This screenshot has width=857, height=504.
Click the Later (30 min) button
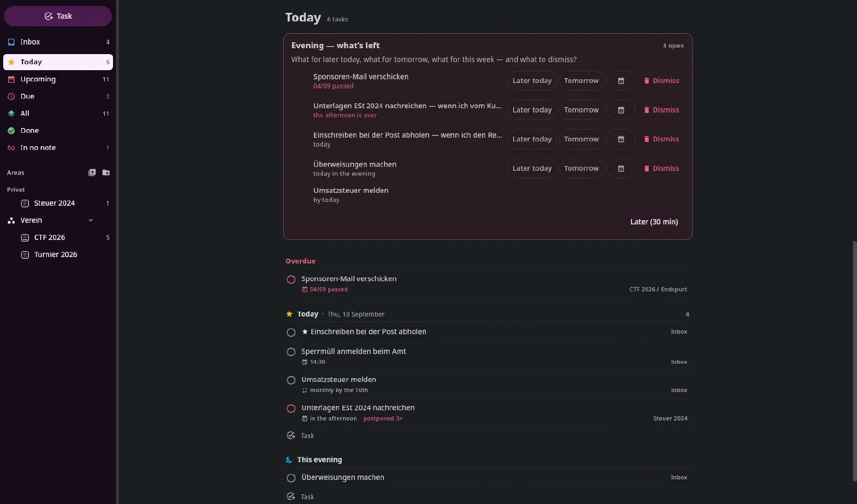tap(654, 222)
